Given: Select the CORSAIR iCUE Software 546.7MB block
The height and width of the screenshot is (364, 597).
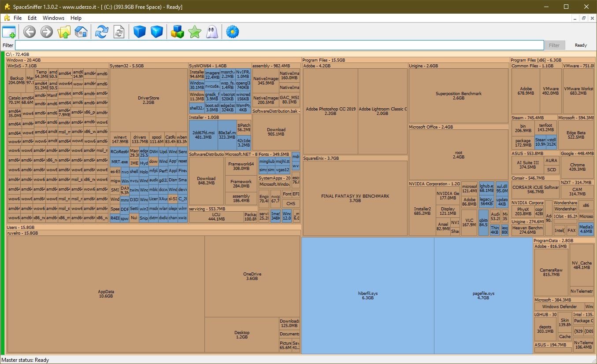Looking at the screenshot, I should coord(535,190).
